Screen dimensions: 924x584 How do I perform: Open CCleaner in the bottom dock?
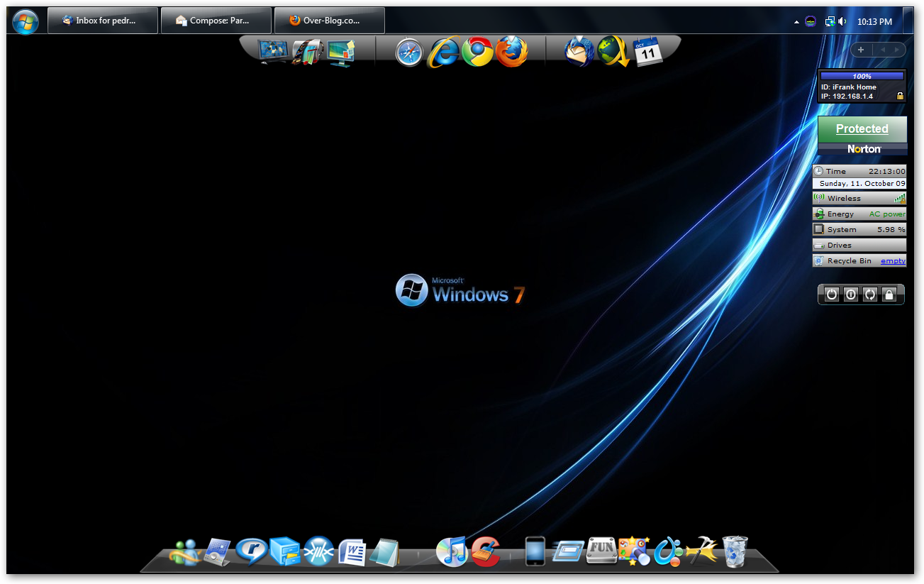(486, 551)
